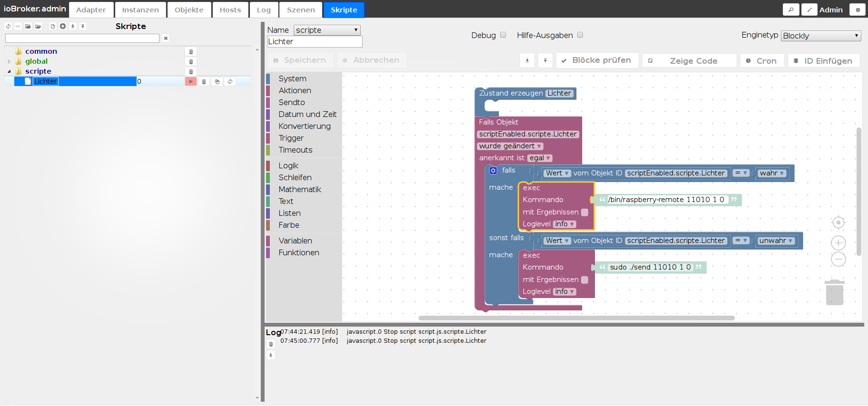This screenshot has width=868, height=406.
Task: Click the Blöcke prüfen button
Action: [597, 60]
